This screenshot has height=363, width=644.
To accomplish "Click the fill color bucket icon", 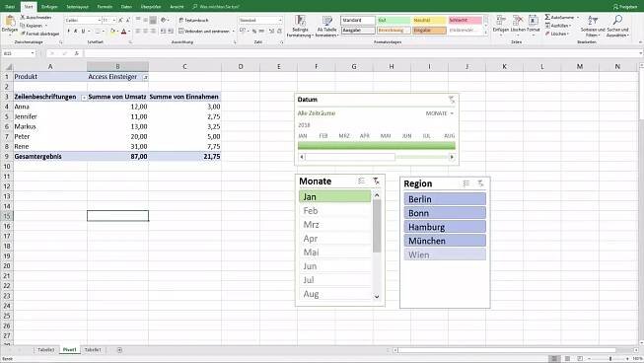I will click(112, 32).
